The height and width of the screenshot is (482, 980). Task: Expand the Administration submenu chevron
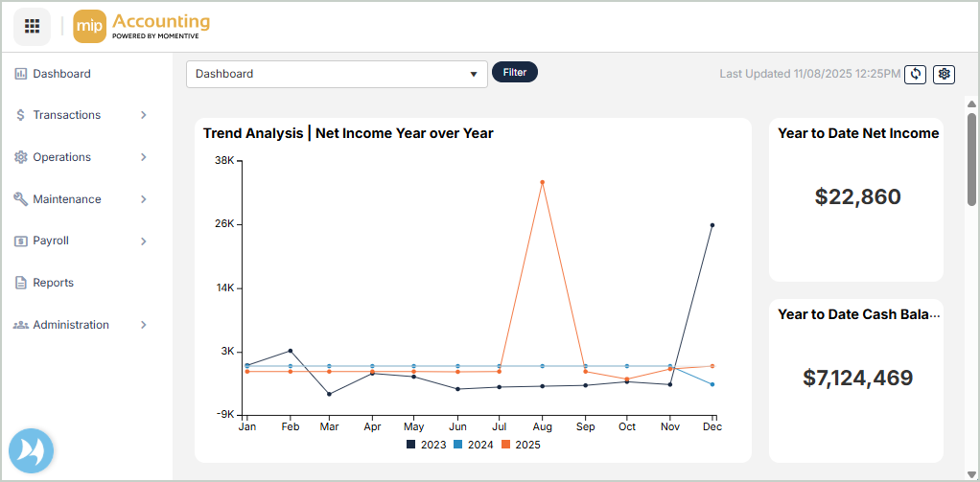(x=144, y=325)
